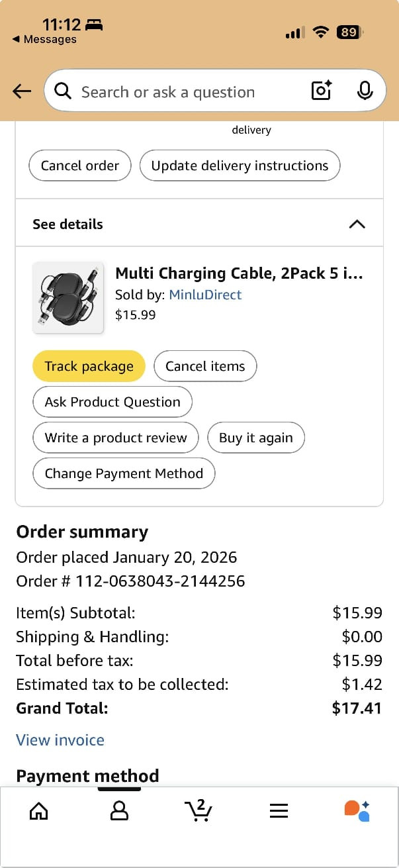Open the View invoice link

(x=60, y=740)
